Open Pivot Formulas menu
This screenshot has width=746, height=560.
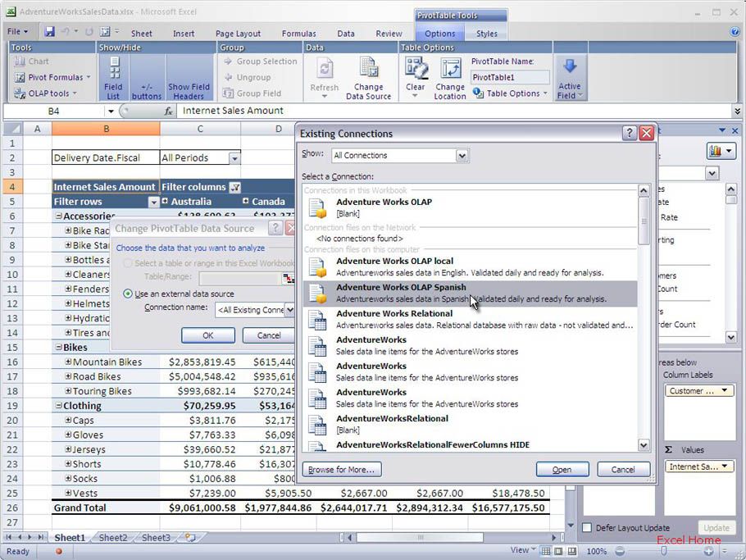(52, 77)
